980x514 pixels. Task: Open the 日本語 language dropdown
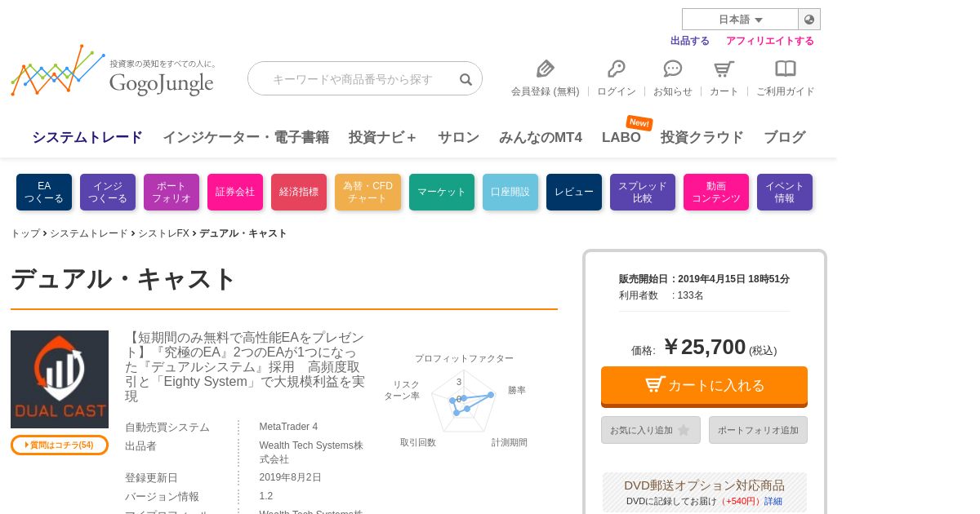pyautogui.click(x=740, y=20)
